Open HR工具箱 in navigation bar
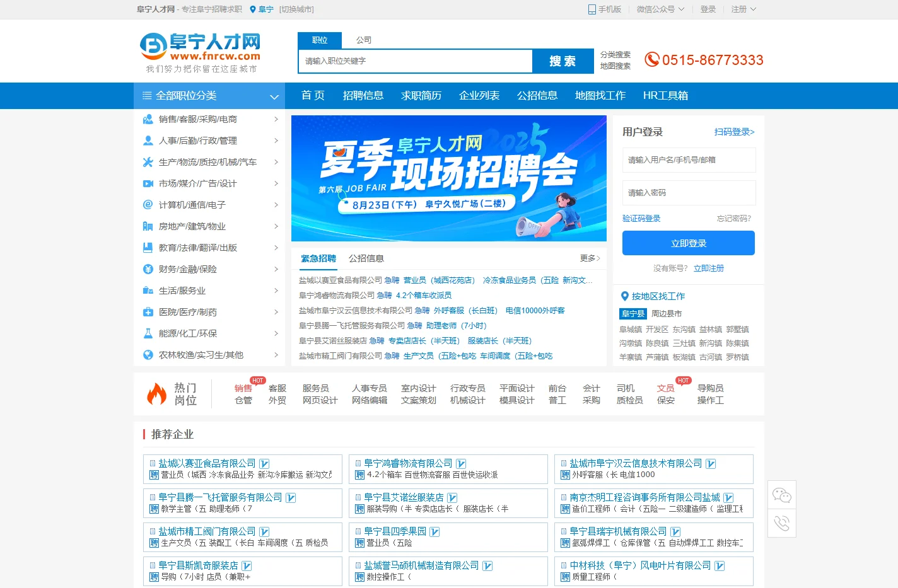The height and width of the screenshot is (588, 898). pos(665,96)
